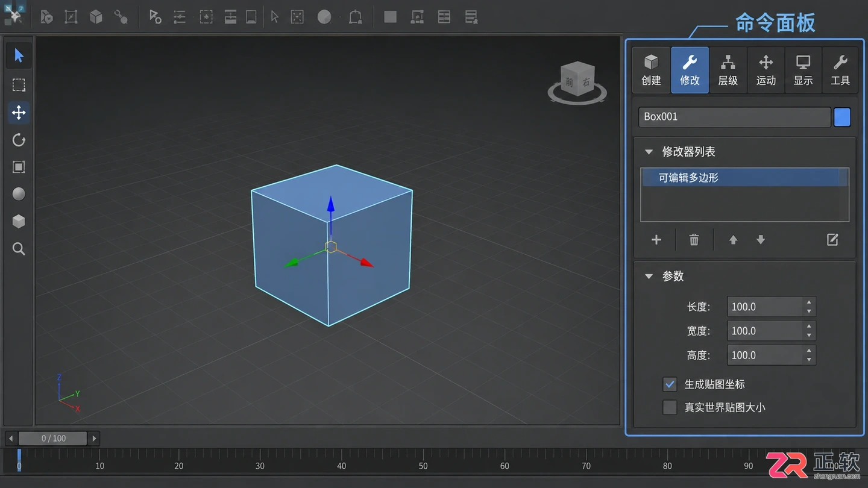Click the sliders-lines icon in top toolbar
Image resolution: width=868 pixels, height=488 pixels.
coord(180,17)
